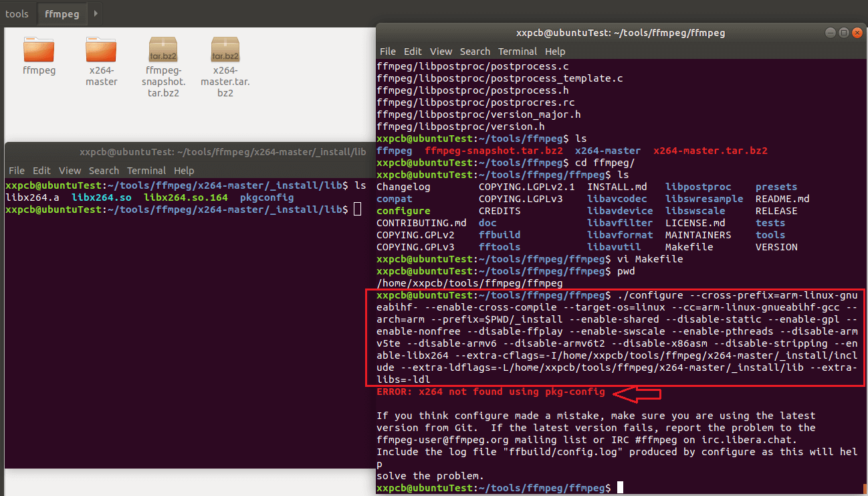Screen dimensions: 868x496
Task: Click 'libavcodec' in the ls listing
Action: pos(617,199)
